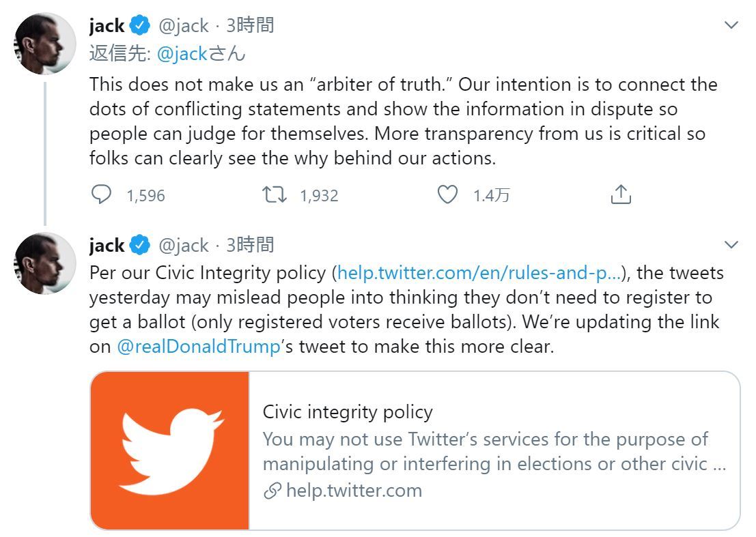Click jack's verified badge on the first tweet
This screenshot has width=756, height=537.
point(141,25)
